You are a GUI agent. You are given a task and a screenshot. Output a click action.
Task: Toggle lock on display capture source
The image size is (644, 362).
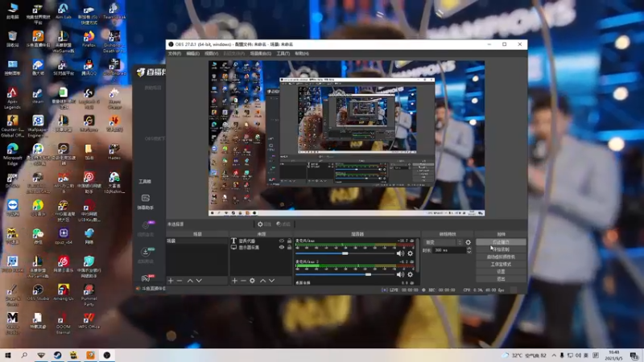coord(289,248)
